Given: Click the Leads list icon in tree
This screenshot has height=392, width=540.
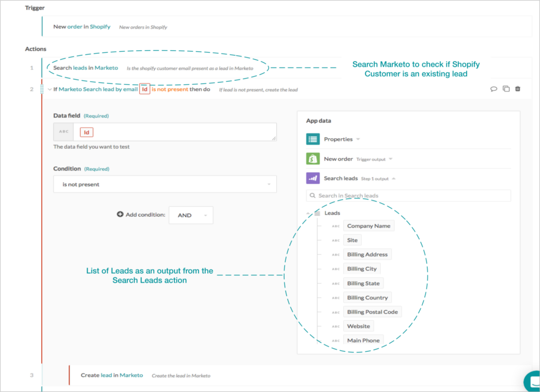Looking at the screenshot, I should (317, 213).
